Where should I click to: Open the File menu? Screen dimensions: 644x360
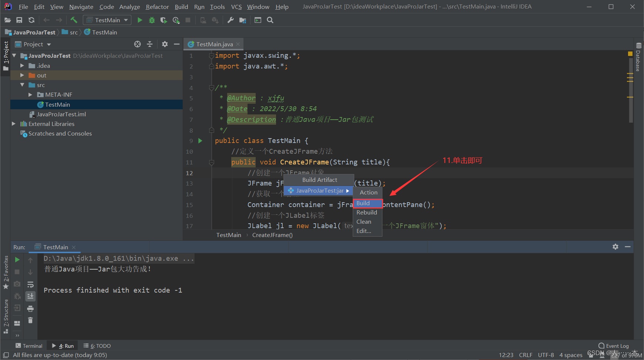click(23, 7)
